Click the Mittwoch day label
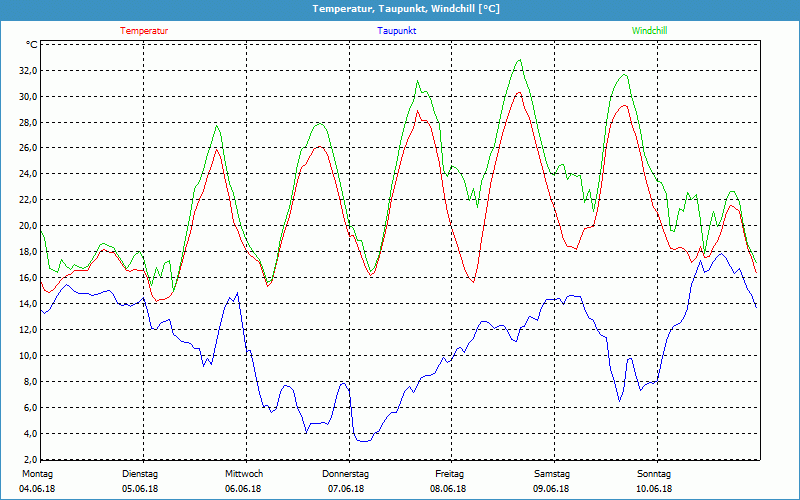This screenshot has height=500, width=800. point(244,474)
